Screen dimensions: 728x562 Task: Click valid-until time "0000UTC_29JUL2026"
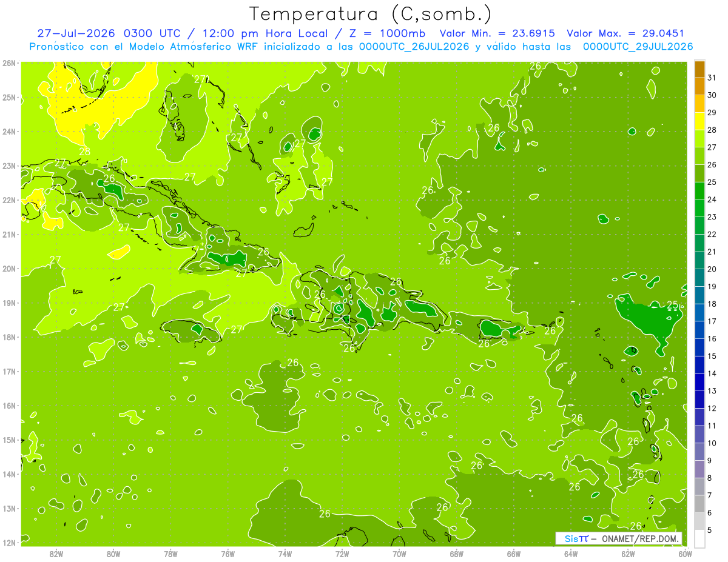coord(638,46)
